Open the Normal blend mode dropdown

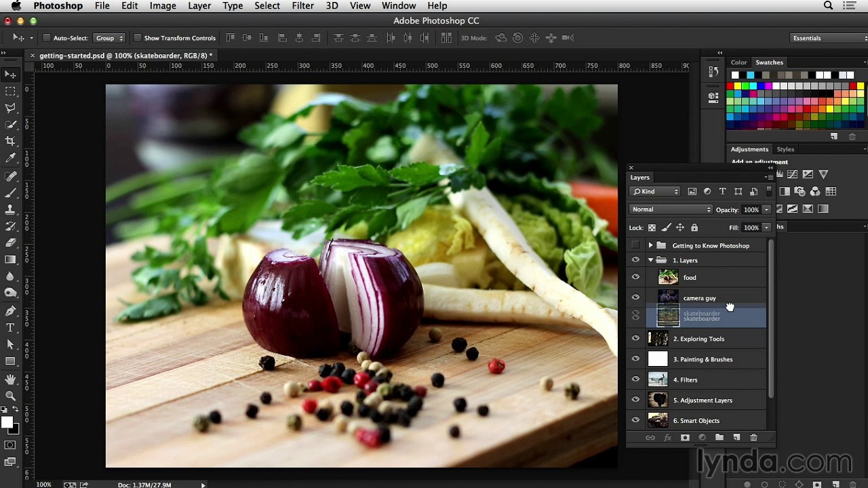(x=671, y=209)
